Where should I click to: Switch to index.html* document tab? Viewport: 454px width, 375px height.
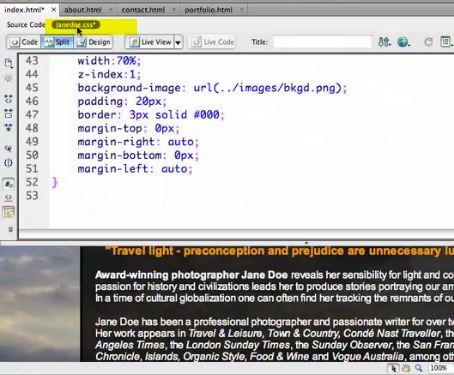click(24, 10)
